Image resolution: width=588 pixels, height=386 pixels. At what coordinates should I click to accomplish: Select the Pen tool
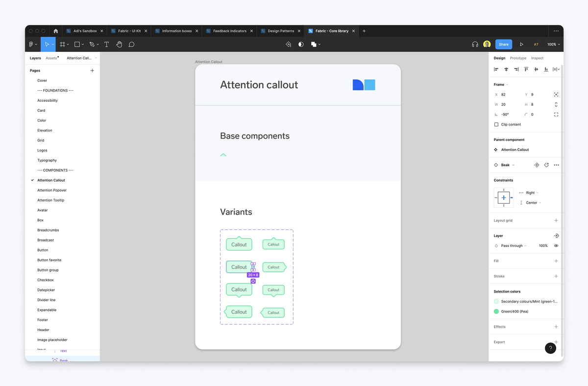pyautogui.click(x=92, y=44)
